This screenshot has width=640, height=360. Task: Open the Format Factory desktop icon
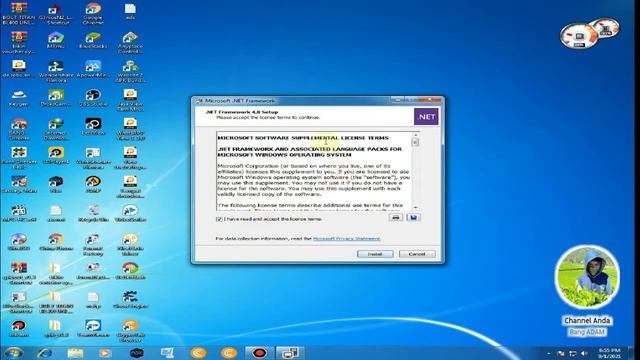coord(93,245)
